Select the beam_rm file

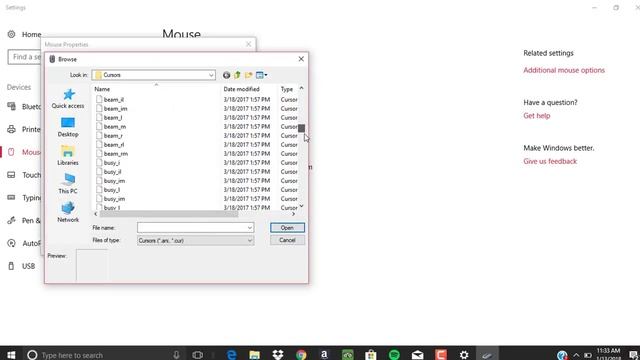[x=116, y=153]
